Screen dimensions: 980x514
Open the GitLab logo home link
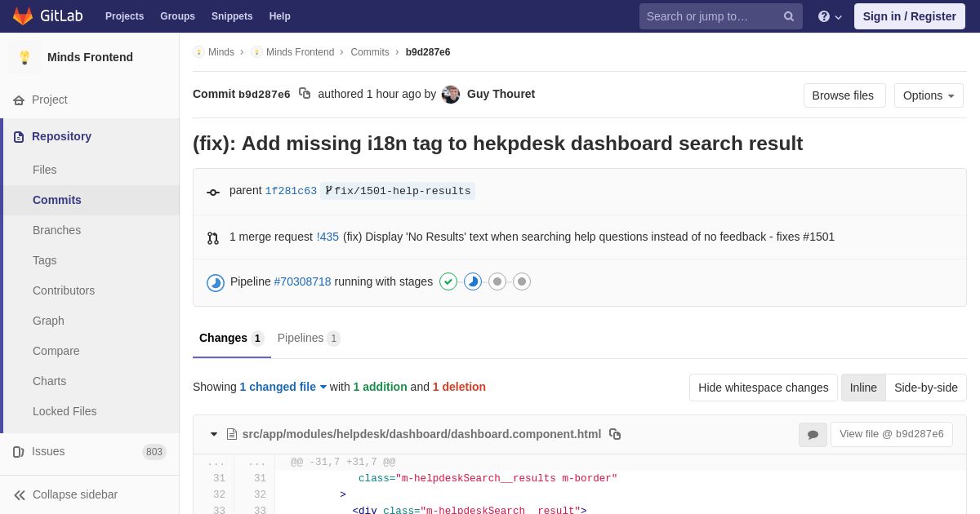[47, 16]
